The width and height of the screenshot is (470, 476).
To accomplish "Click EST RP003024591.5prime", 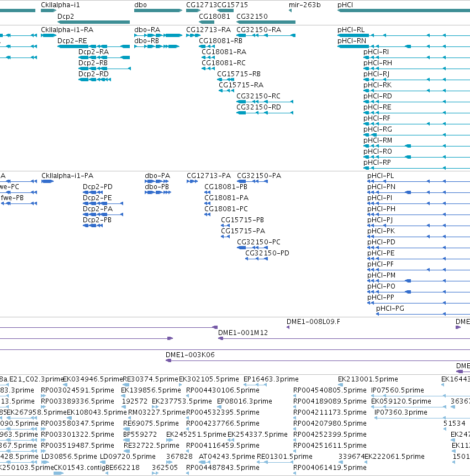I will click(78, 390).
